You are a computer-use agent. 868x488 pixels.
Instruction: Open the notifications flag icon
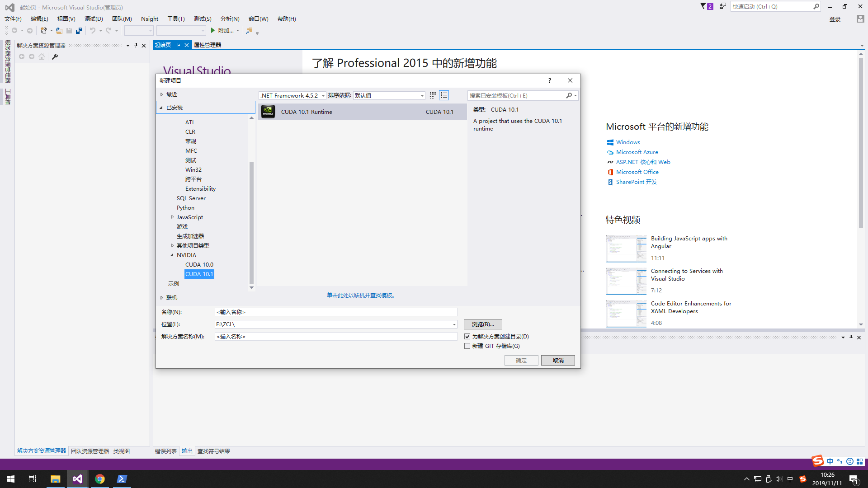706,6
